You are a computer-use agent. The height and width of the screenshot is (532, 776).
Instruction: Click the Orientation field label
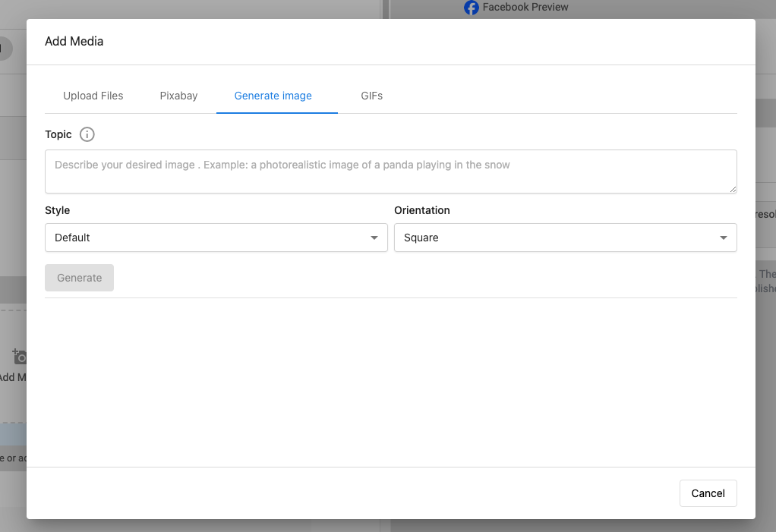tap(422, 210)
